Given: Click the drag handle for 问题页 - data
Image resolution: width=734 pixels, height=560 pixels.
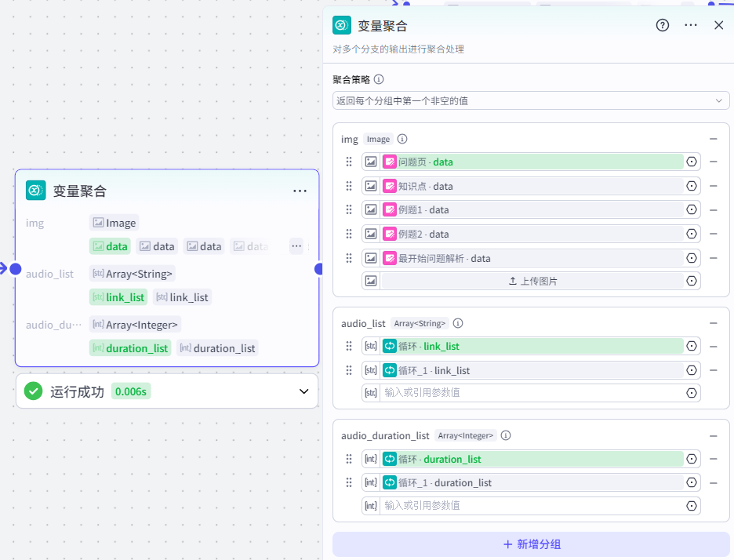Looking at the screenshot, I should point(349,162).
